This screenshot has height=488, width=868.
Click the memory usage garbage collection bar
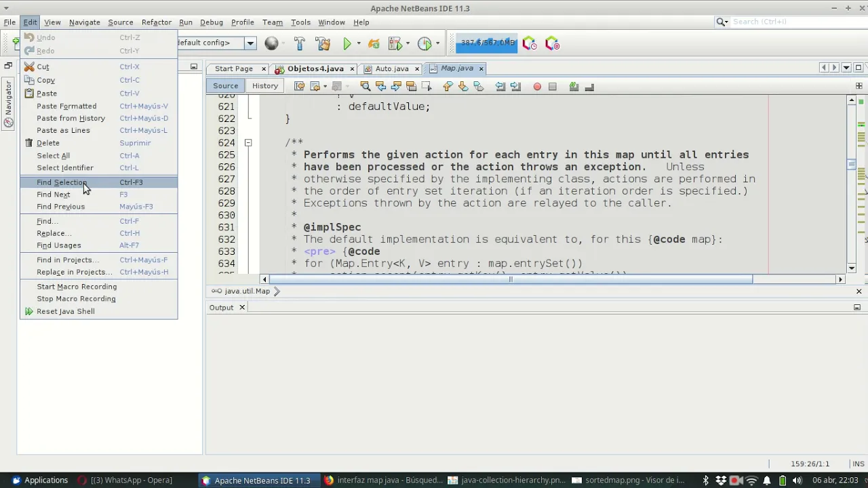[486, 43]
